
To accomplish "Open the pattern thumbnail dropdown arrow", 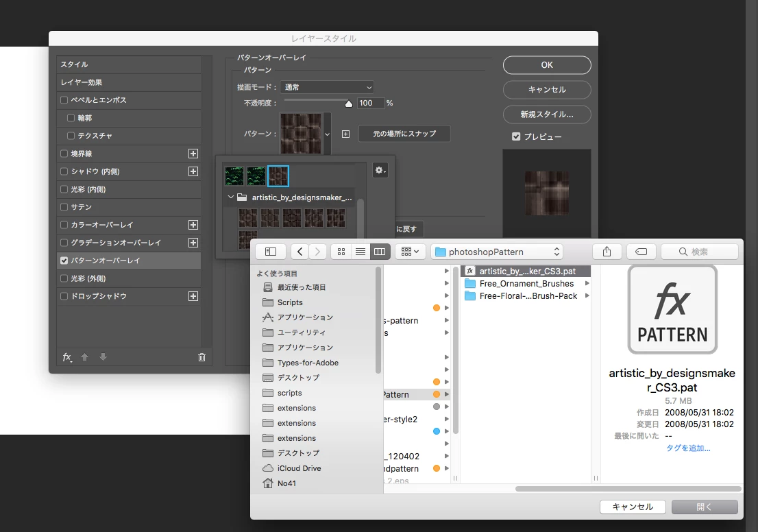I will pyautogui.click(x=328, y=134).
